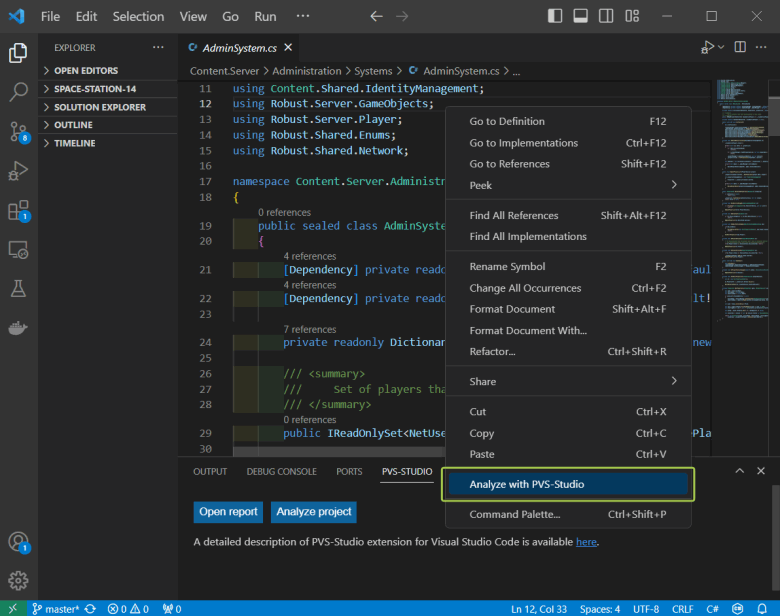Open the Manage gear icon
The image size is (780, 616).
click(18, 581)
